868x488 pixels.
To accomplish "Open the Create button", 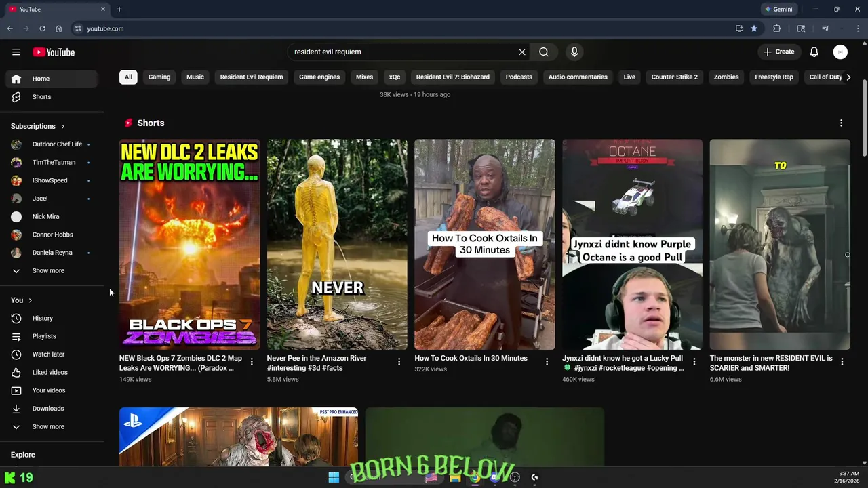I will [x=778, y=52].
